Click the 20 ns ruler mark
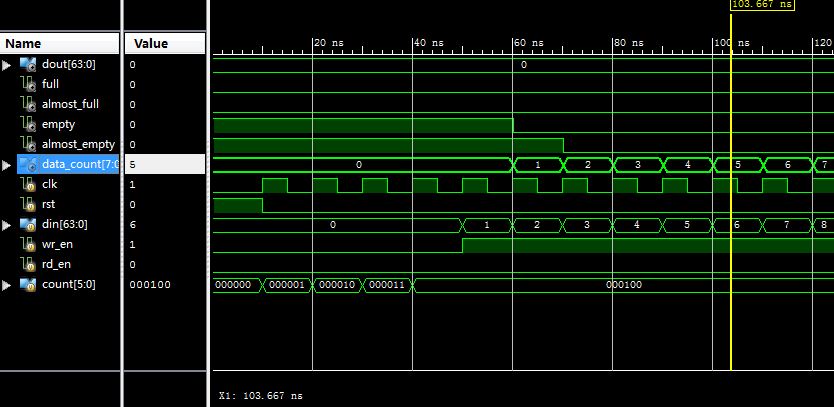 pos(328,43)
